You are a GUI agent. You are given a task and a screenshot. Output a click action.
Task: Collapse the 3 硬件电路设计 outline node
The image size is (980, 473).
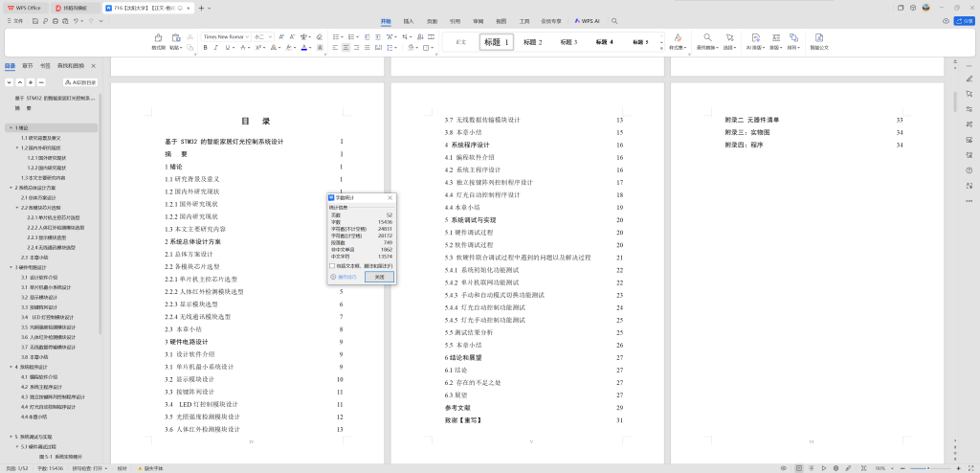pos(11,267)
